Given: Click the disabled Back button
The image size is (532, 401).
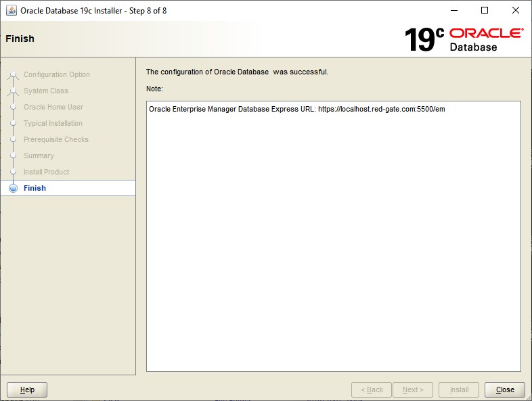Looking at the screenshot, I should pyautogui.click(x=372, y=390).
